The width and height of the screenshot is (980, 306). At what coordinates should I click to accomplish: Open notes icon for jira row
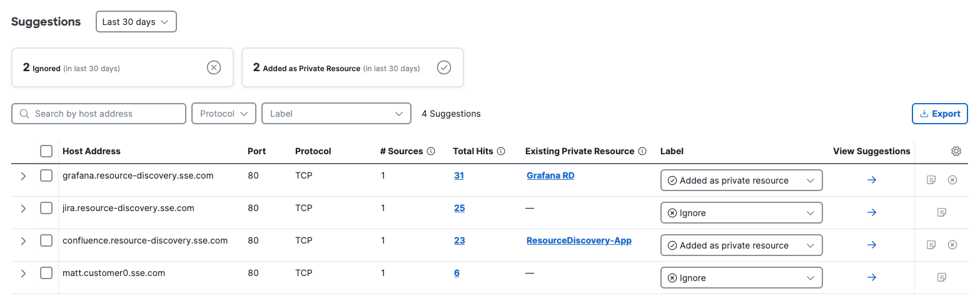[942, 212]
